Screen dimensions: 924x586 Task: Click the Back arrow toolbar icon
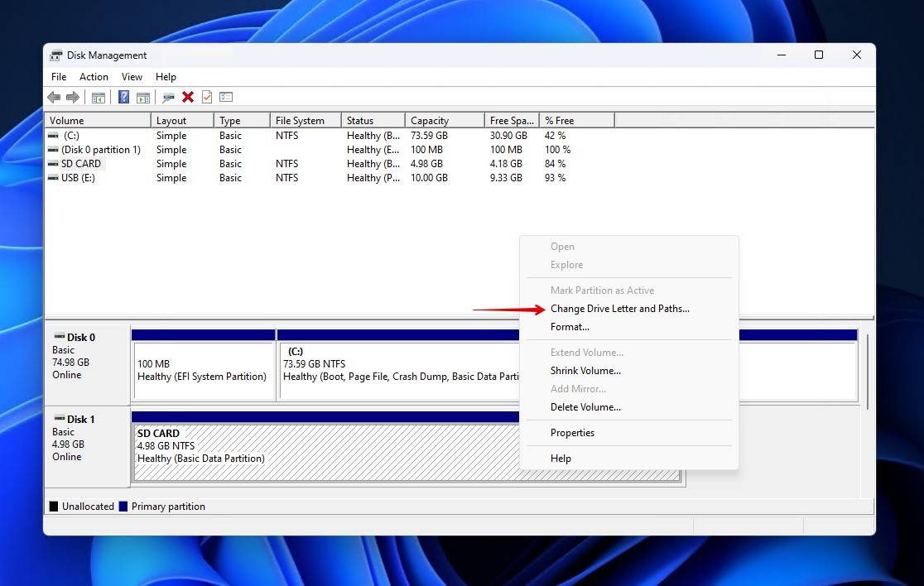pos(54,98)
